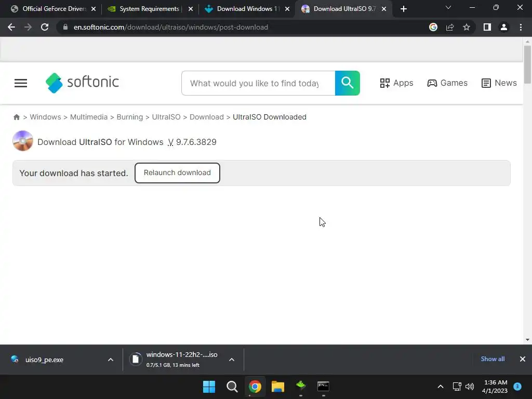This screenshot has height=399, width=532.
Task: Click version text 9.7.6.3829
Action: [x=196, y=142]
